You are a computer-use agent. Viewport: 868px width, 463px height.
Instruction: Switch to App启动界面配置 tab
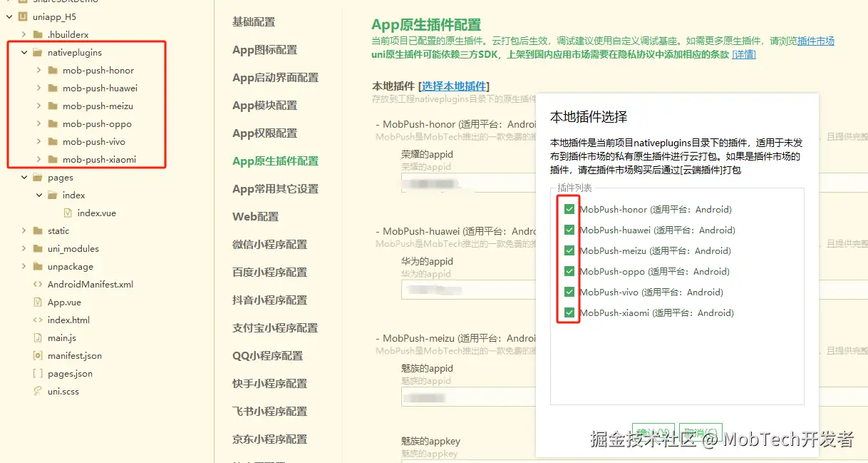coord(276,78)
